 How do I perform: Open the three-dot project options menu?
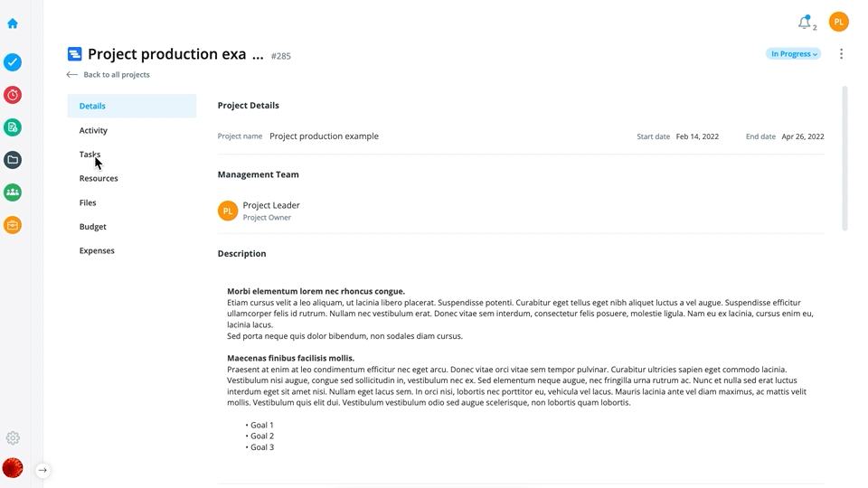[841, 53]
